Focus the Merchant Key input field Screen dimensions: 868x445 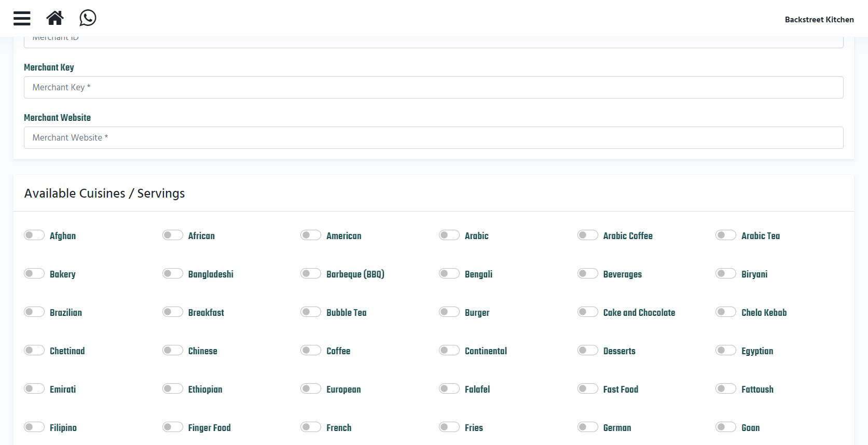433,87
